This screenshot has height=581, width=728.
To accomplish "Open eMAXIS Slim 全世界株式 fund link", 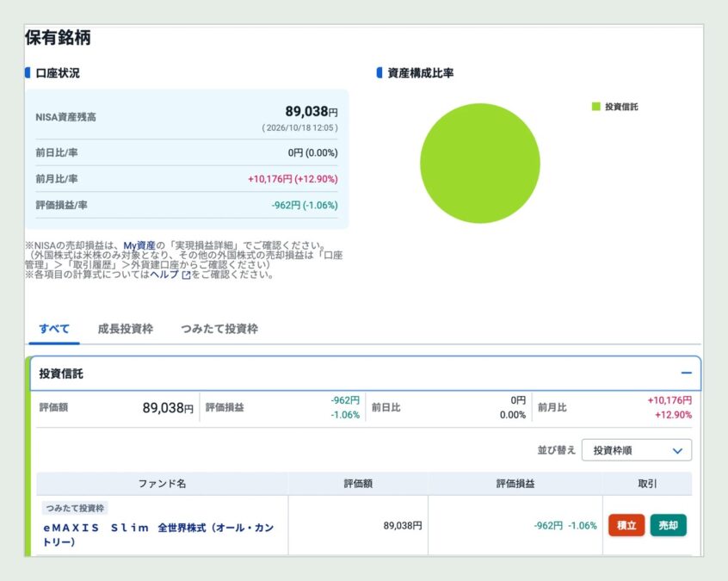I will (x=158, y=535).
